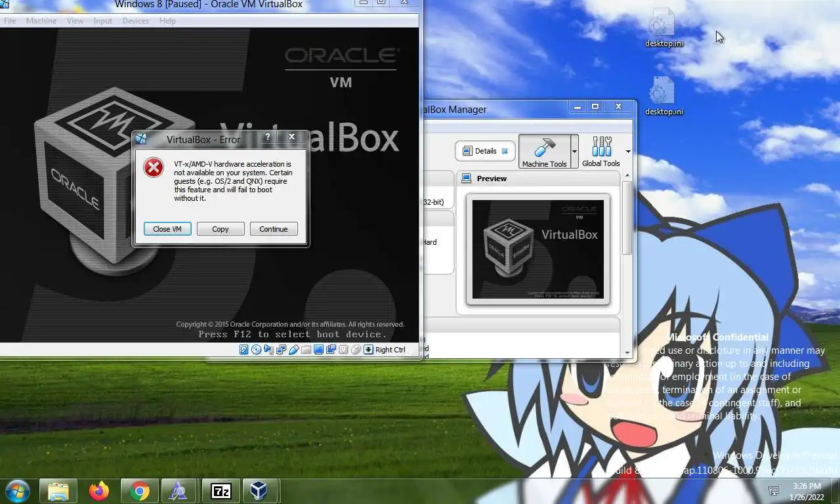Click the scrollbar up arrow in Manager details
The image size is (840, 504).
click(627, 176)
